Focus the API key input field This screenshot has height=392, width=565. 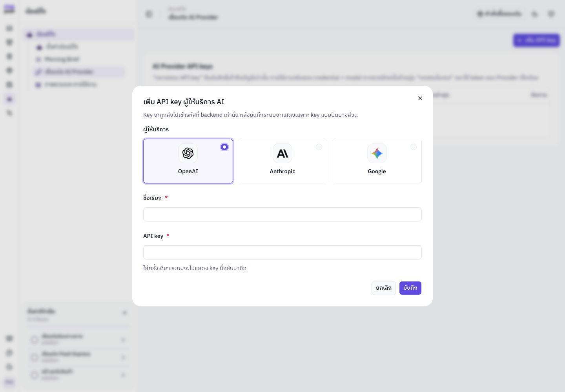click(282, 252)
